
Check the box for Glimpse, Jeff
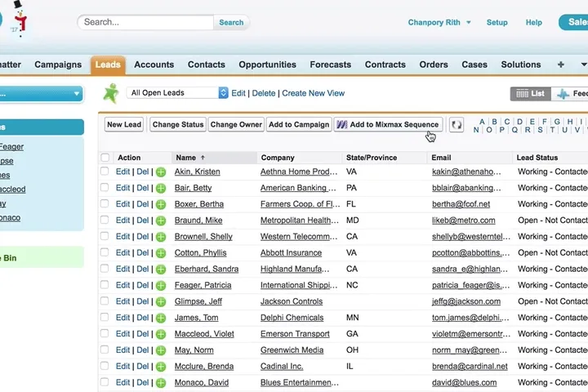click(105, 301)
